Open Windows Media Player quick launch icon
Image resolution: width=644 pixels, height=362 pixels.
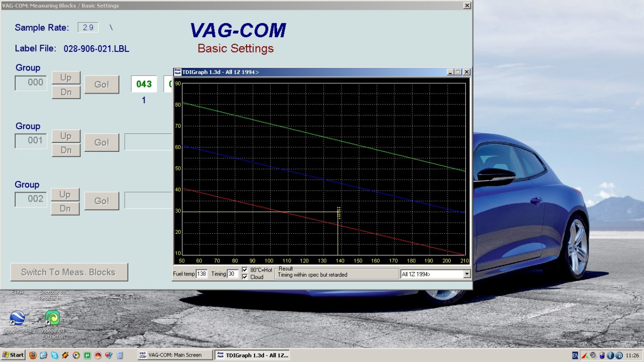76,355
